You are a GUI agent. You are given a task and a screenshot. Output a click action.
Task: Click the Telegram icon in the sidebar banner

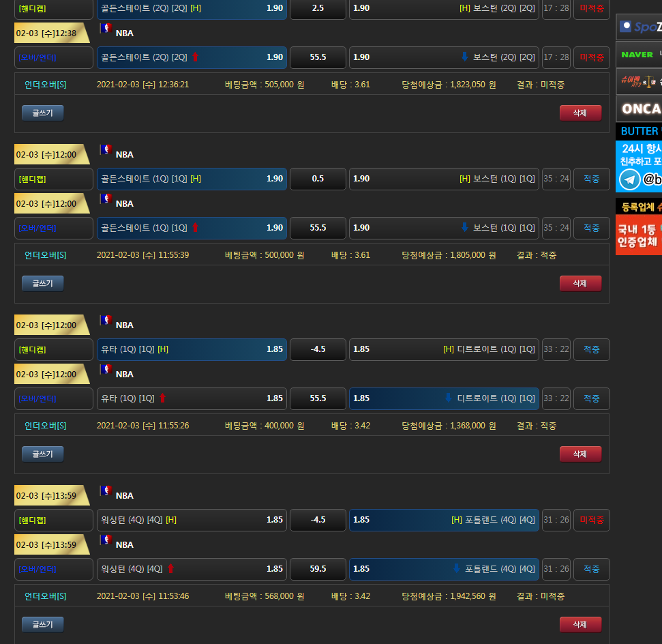(630, 179)
